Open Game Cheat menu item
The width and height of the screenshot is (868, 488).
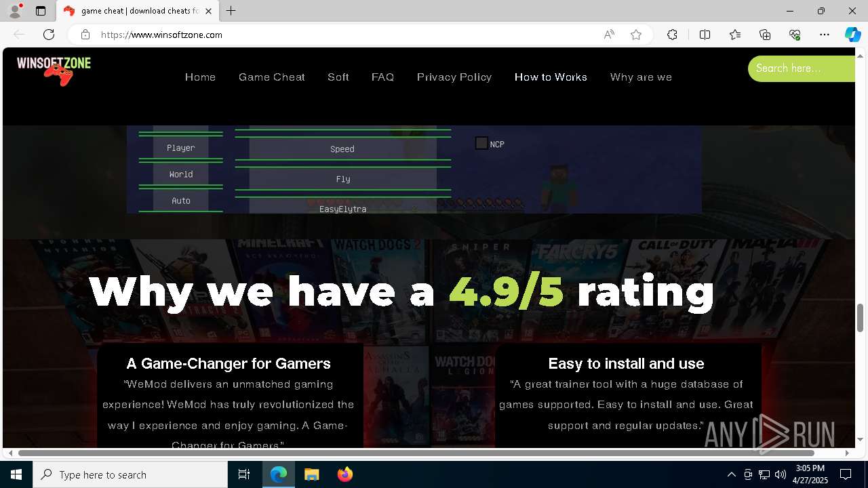pos(271,77)
